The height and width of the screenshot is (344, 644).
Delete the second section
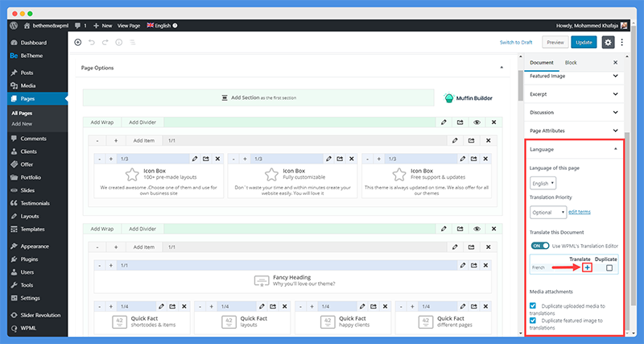pos(493,229)
